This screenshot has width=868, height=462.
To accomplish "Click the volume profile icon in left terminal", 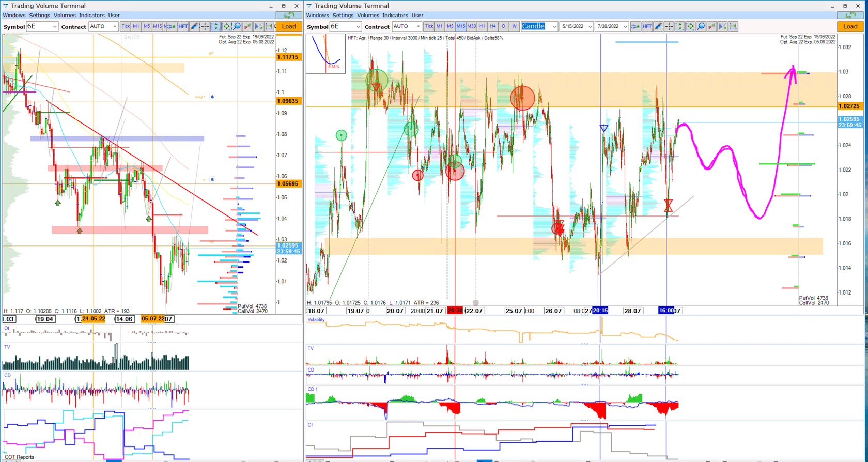I will pyautogui.click(x=258, y=26).
